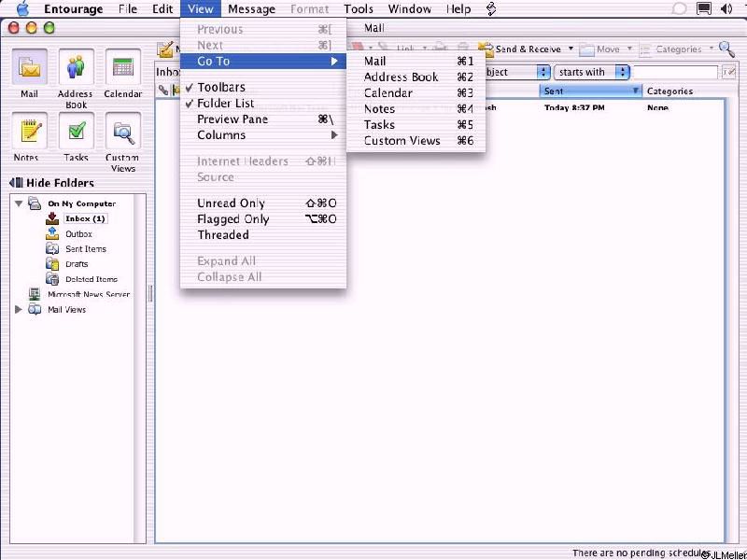Open the Tasks icon in sidebar
The width and height of the screenshot is (747, 560).
coord(77,131)
